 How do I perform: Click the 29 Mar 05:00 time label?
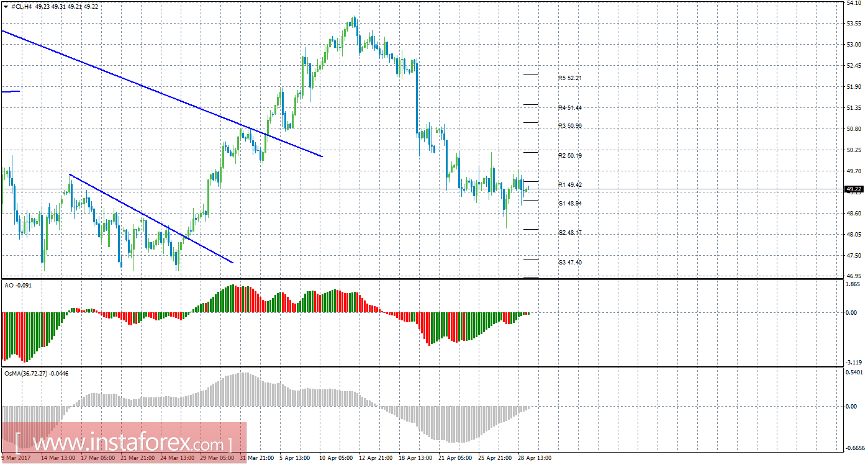217,458
